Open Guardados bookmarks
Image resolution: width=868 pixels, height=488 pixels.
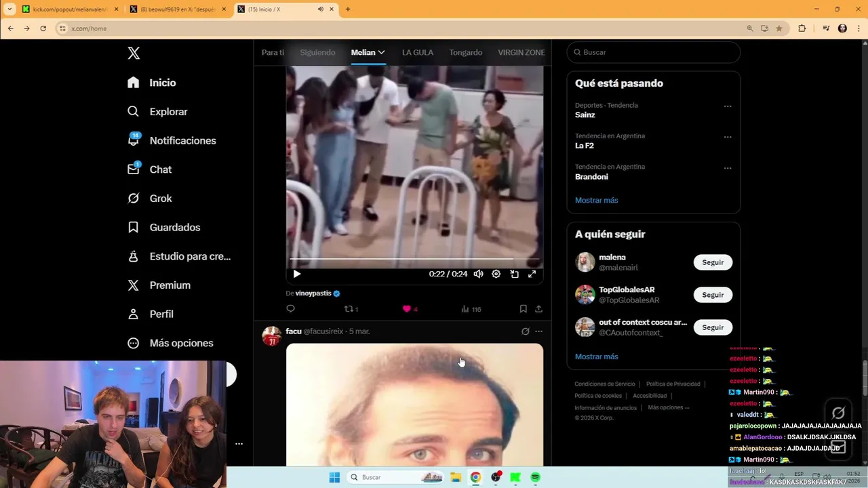coord(164,228)
